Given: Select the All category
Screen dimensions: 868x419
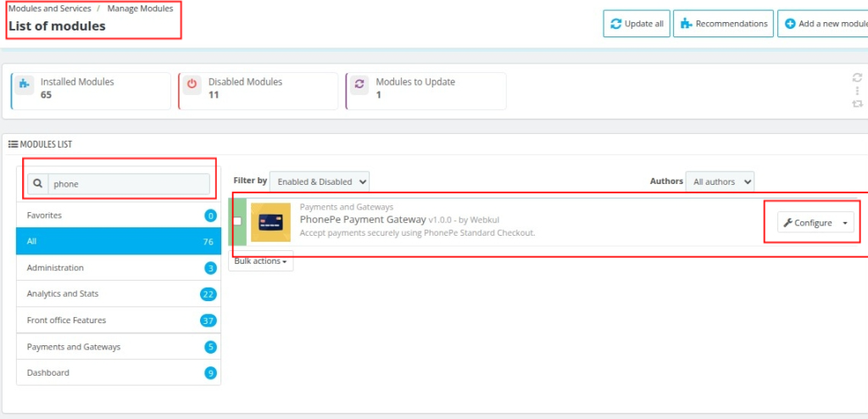Looking at the screenshot, I should [x=119, y=242].
